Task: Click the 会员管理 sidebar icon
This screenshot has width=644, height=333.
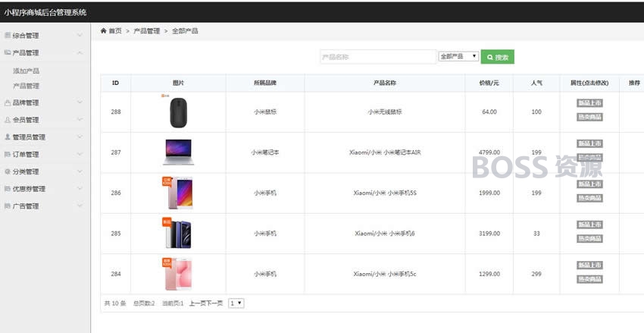Action: [x=8, y=120]
